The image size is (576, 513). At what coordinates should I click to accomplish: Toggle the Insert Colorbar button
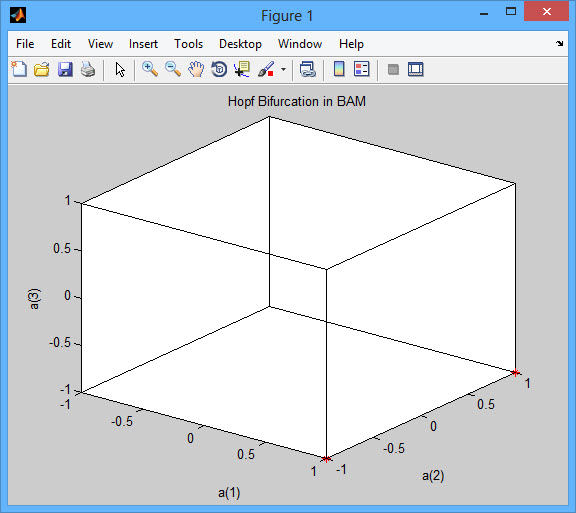(339, 69)
